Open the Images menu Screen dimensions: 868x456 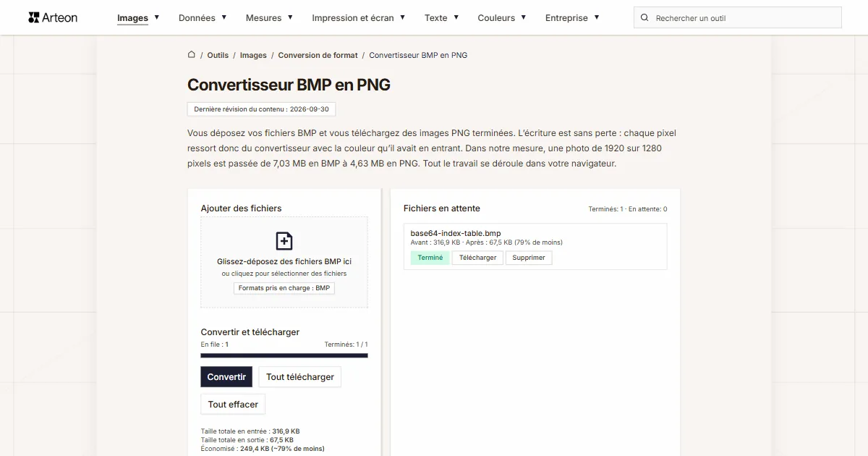133,18
